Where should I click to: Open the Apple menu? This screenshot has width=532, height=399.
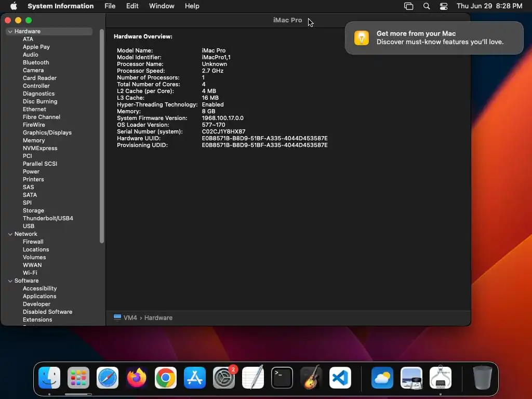tap(14, 6)
